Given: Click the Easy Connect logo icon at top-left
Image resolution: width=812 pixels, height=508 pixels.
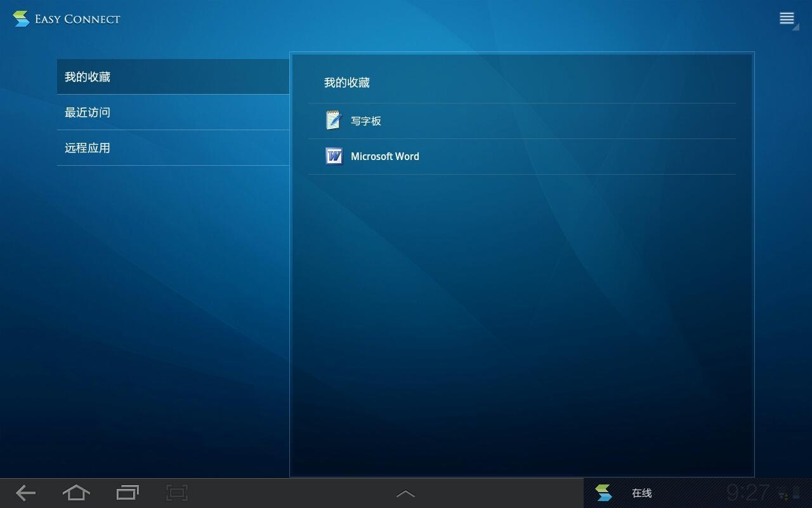Looking at the screenshot, I should click(x=21, y=18).
